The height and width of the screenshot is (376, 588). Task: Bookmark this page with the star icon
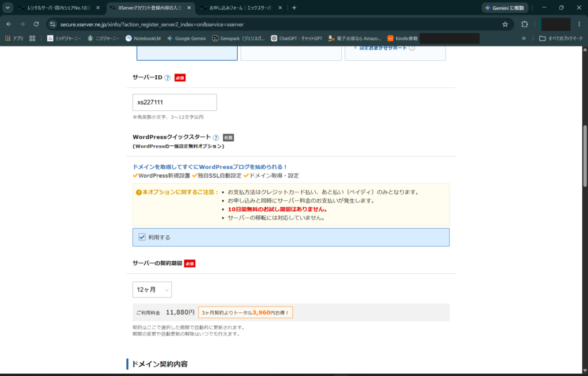point(505,24)
